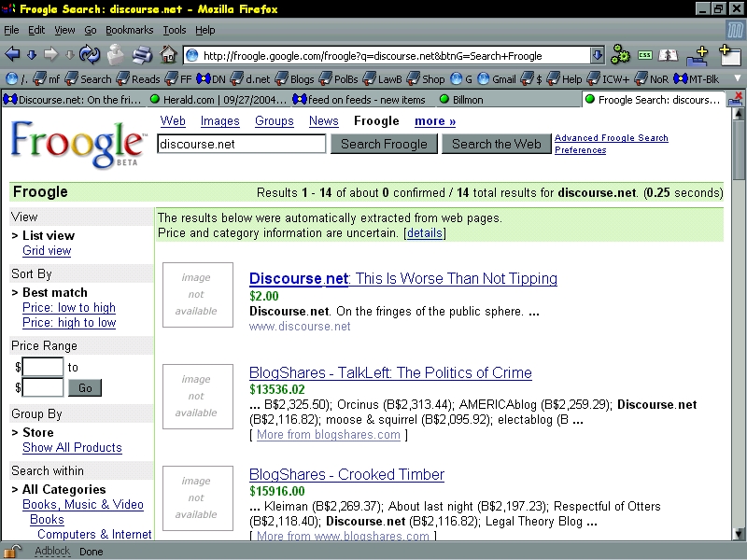Open the address bar dropdown arrow
The image size is (747, 560).
[x=597, y=55]
